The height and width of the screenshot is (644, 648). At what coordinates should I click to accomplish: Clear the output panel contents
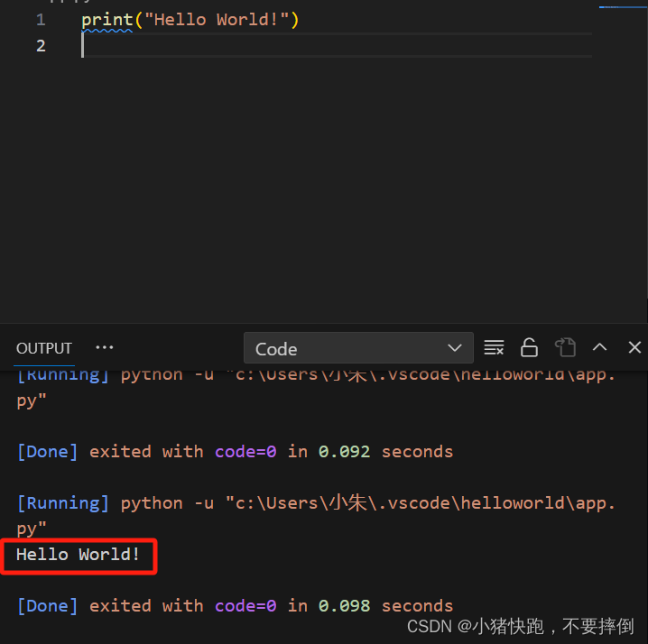[x=494, y=347]
